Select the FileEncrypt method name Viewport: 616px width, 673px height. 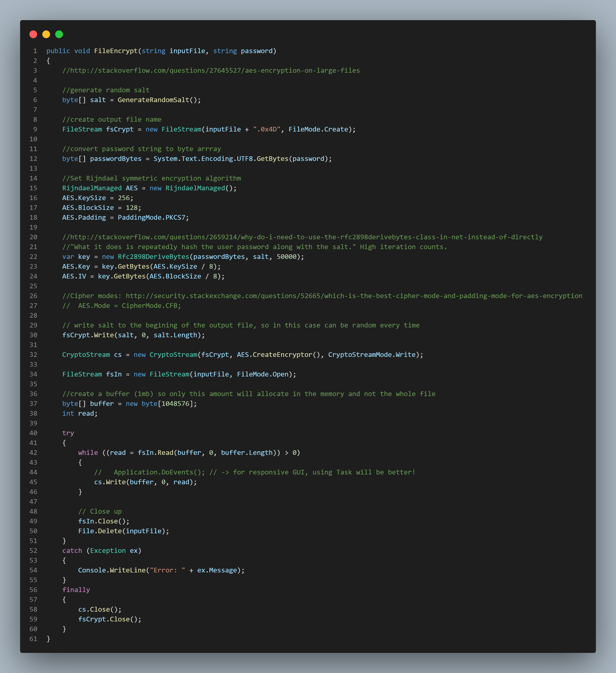[116, 51]
